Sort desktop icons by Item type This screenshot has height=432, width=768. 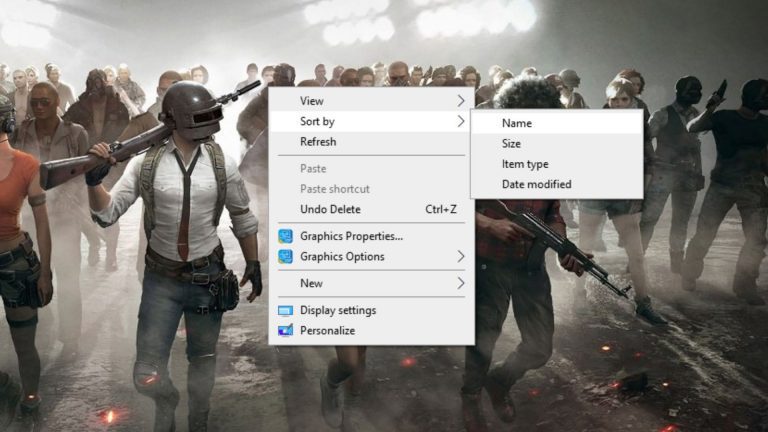pos(525,164)
